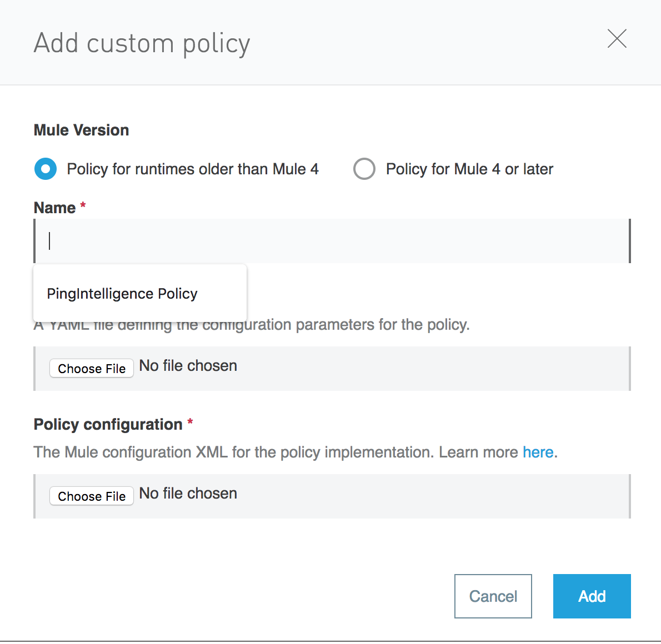Viewport: 661px width, 644px height.
Task: Select the runtimes older than Mule 4 radio button
Action: click(x=46, y=169)
